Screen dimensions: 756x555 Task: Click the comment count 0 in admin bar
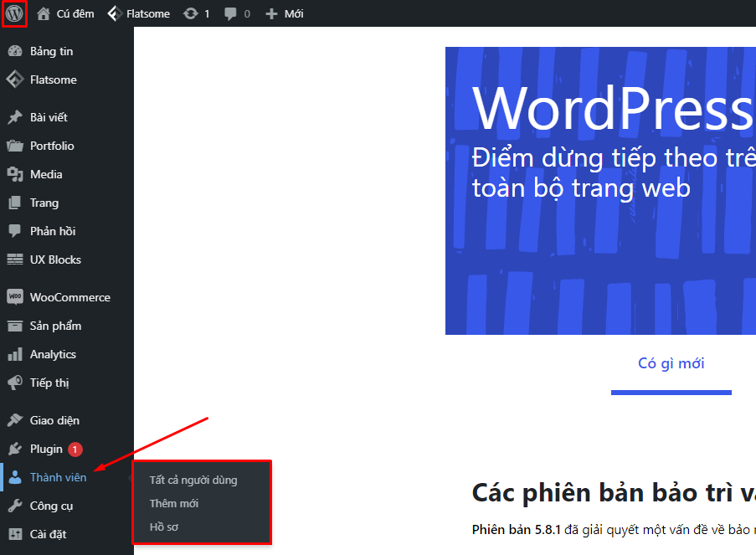click(247, 14)
